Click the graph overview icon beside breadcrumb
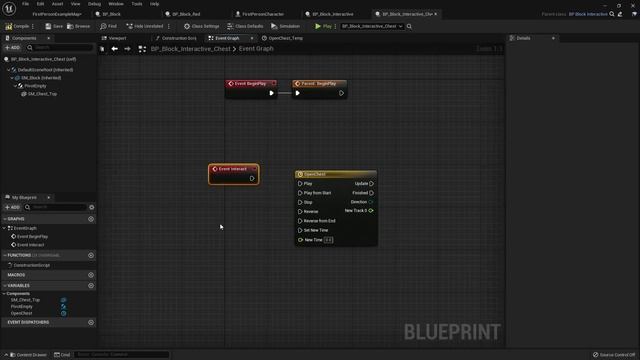 (x=142, y=49)
